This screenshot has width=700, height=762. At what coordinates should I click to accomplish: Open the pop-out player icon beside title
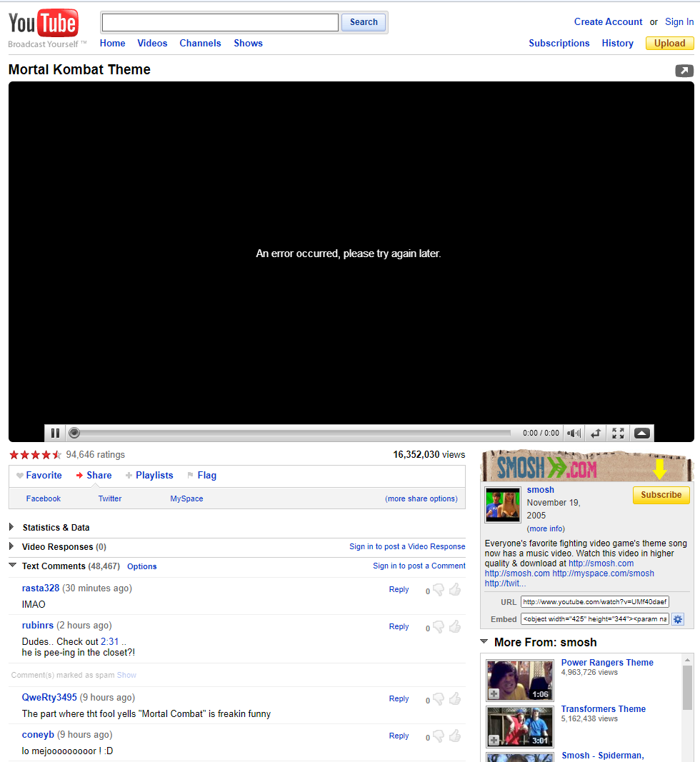click(684, 71)
